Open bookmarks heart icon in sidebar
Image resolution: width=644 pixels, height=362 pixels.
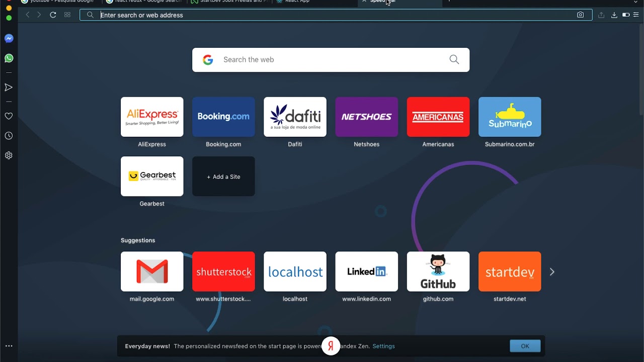pyautogui.click(x=9, y=116)
